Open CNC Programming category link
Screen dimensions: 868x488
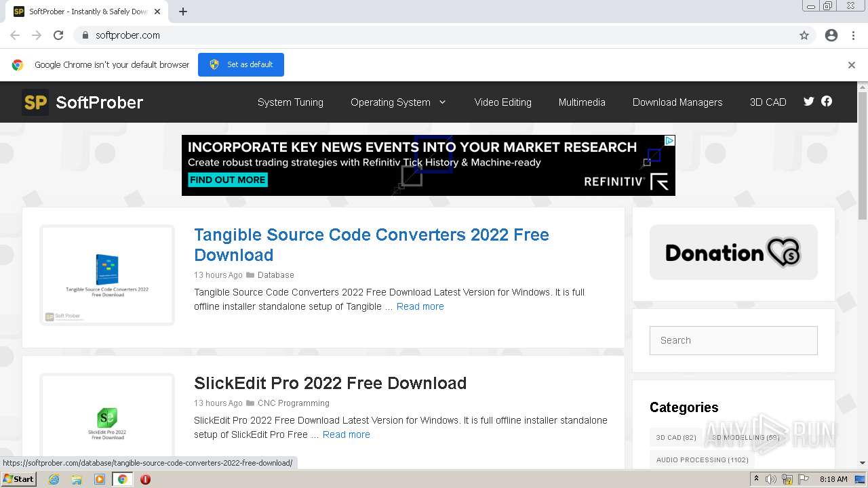tap(294, 403)
